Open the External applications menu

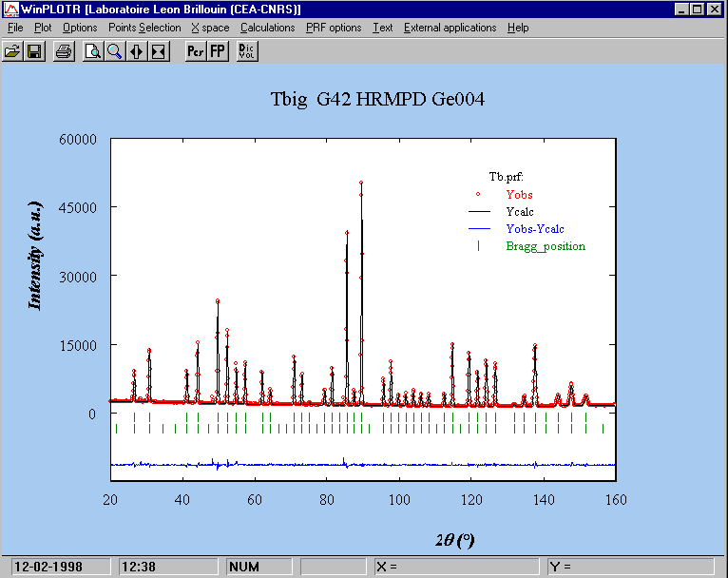pos(450,28)
